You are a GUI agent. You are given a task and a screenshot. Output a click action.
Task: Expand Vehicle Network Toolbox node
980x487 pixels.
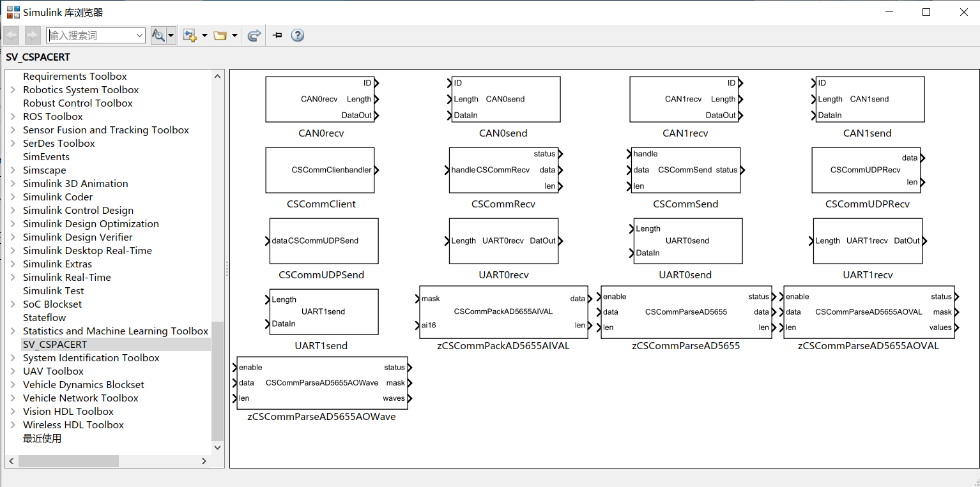13,398
